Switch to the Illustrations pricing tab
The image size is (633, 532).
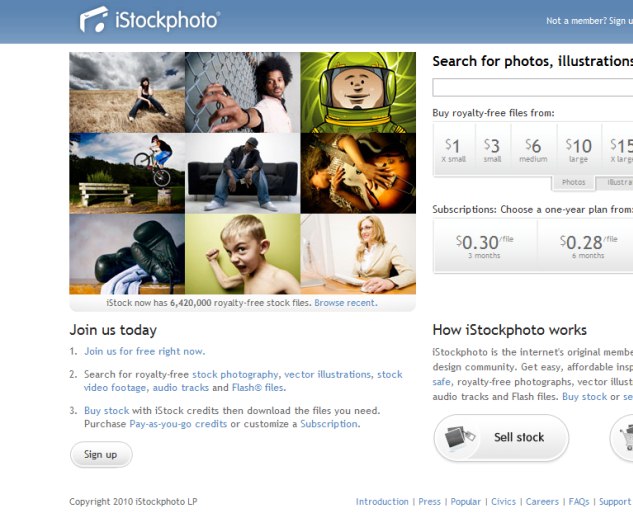coord(615,182)
